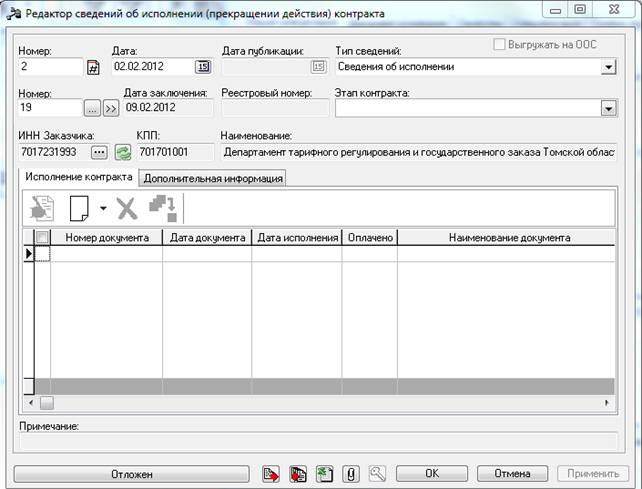
Task: Expand the Этап контракта dropdown
Action: [607, 108]
